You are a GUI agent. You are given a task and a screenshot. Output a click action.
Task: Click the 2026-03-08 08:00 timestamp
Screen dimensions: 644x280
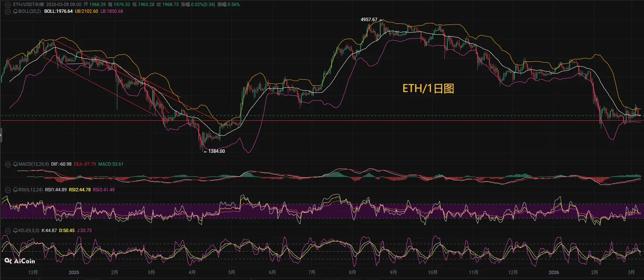point(64,5)
